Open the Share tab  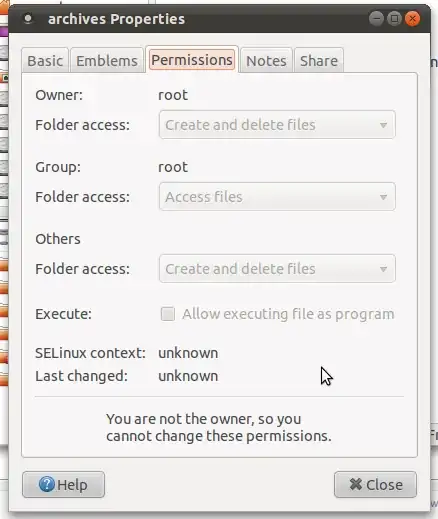[319, 61]
